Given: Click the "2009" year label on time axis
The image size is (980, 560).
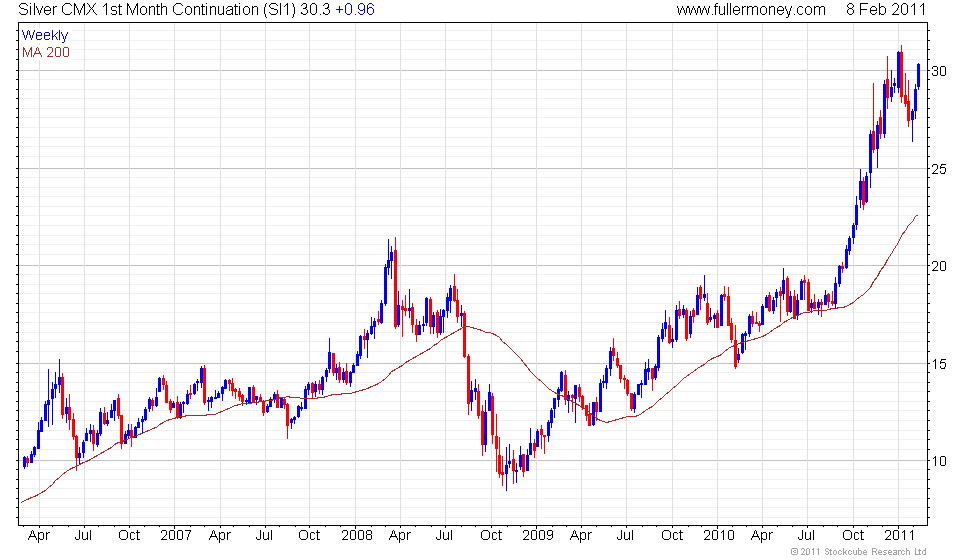Looking at the screenshot, I should [x=538, y=535].
